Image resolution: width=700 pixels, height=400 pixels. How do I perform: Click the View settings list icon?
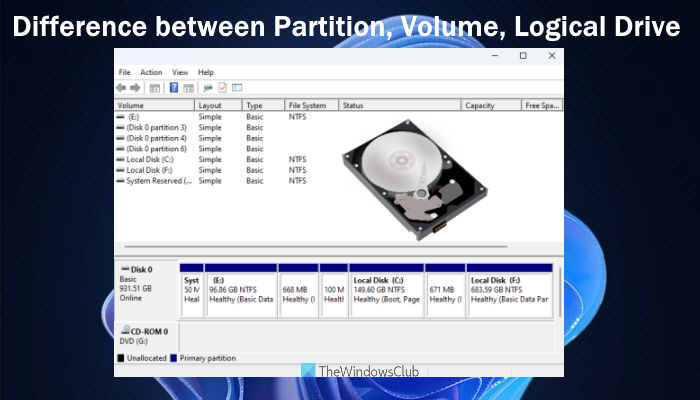tap(237, 88)
